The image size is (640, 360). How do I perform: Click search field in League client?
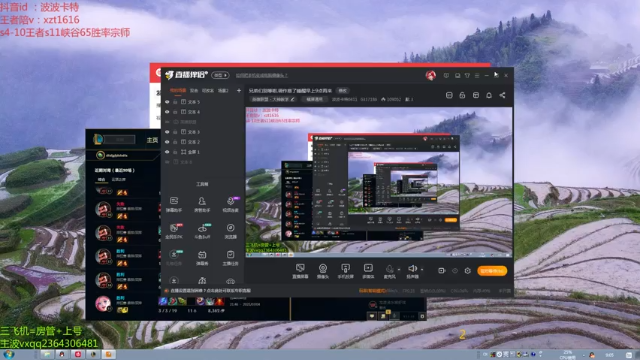pyautogui.click(x=120, y=140)
